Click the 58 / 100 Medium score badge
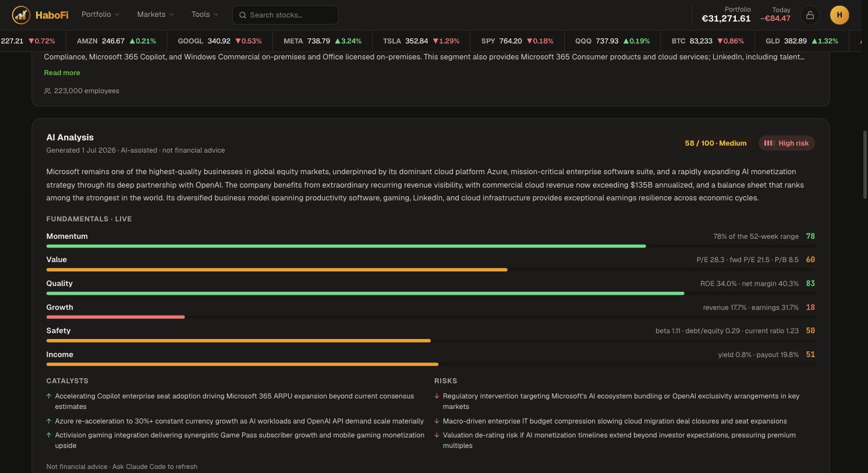868x473 pixels. click(x=715, y=143)
